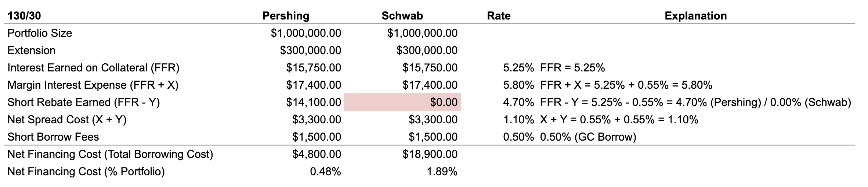Click the Interest Earned on Collateral label
The height and width of the screenshot is (187, 868).
coord(93,68)
